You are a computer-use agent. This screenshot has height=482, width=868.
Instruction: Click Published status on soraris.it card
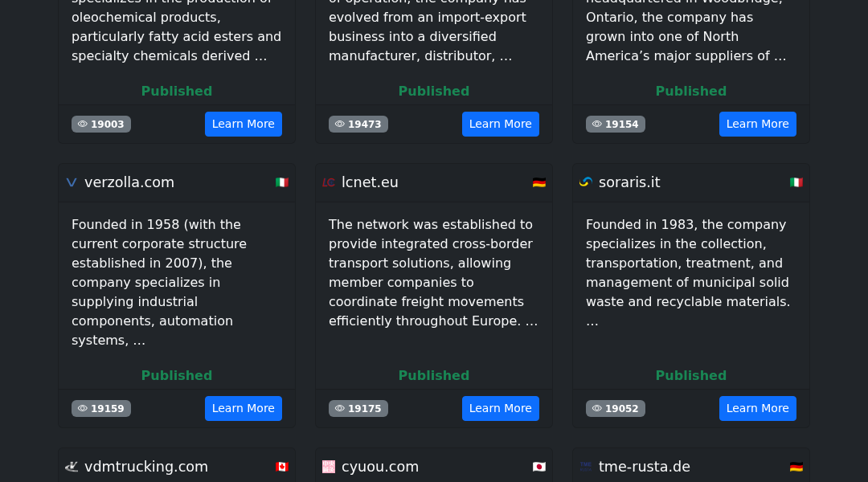point(691,375)
